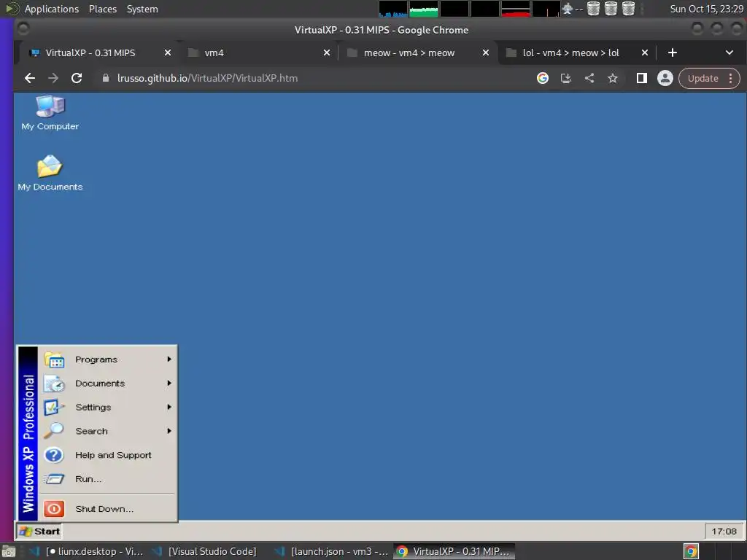
Task: Go back with Chrome back arrow
Action: pos(29,78)
